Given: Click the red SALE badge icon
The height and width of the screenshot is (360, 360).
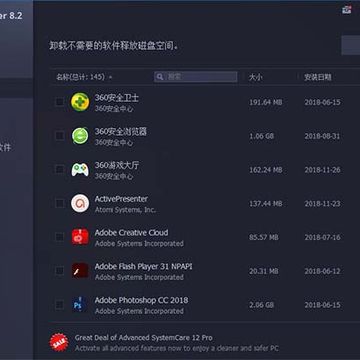Looking at the screenshot, I should click(59, 342).
